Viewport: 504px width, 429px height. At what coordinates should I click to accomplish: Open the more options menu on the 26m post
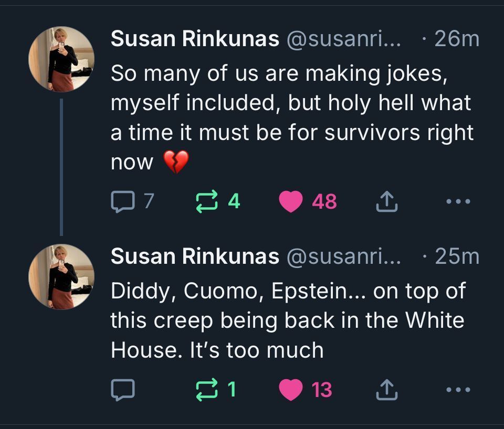pos(458,201)
